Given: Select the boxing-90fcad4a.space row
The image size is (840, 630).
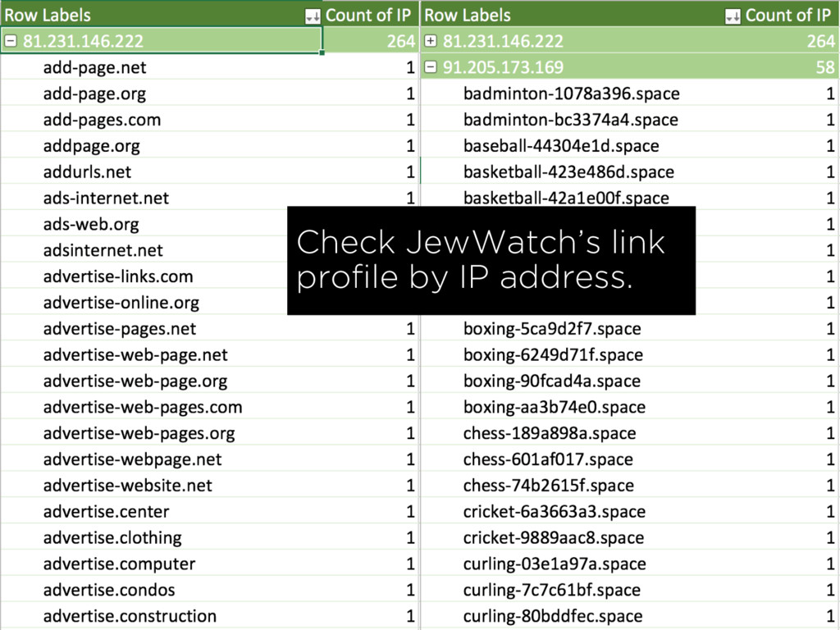Looking at the screenshot, I should (629, 381).
